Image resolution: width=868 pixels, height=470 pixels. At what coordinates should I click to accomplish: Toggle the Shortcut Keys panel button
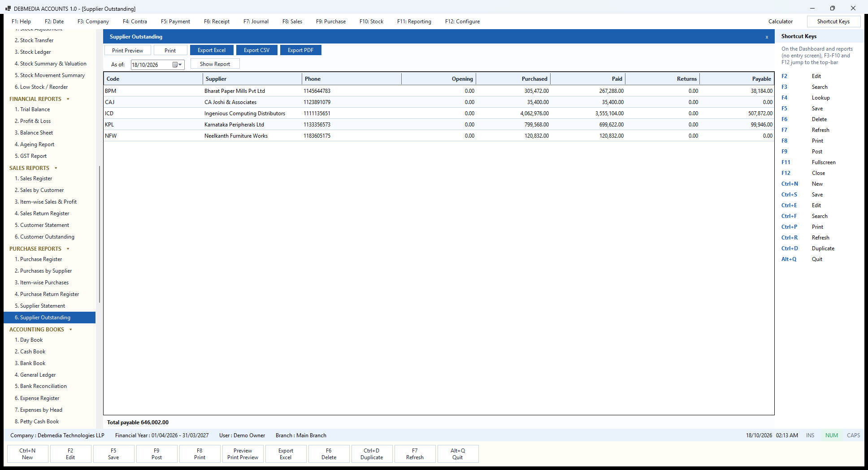click(x=833, y=22)
